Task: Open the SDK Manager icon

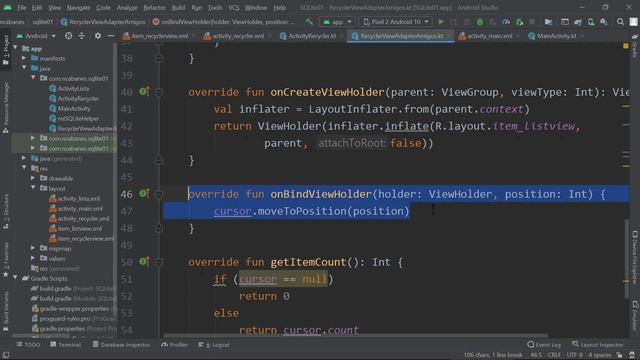Action: click(x=604, y=22)
